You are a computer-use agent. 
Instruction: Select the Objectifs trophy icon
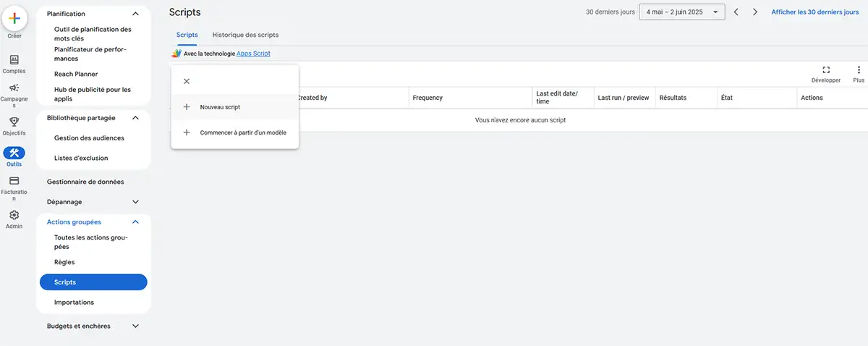coord(14,122)
